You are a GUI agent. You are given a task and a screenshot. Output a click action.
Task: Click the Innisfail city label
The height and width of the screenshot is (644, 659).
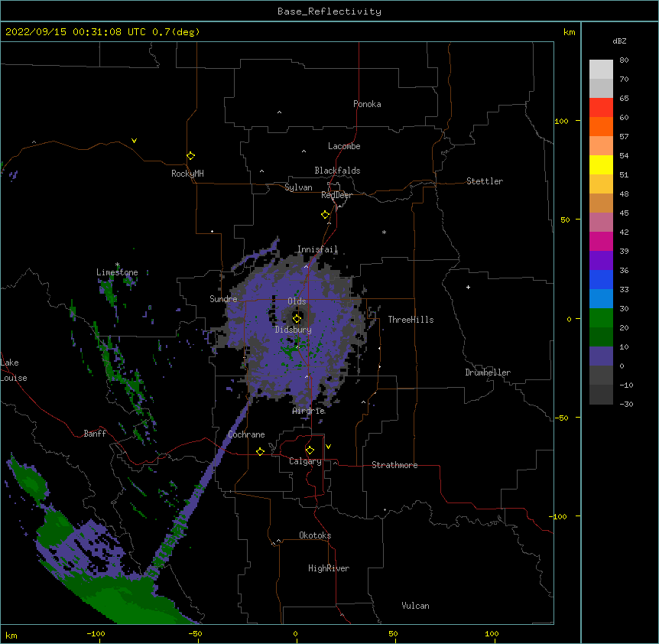[318, 249]
